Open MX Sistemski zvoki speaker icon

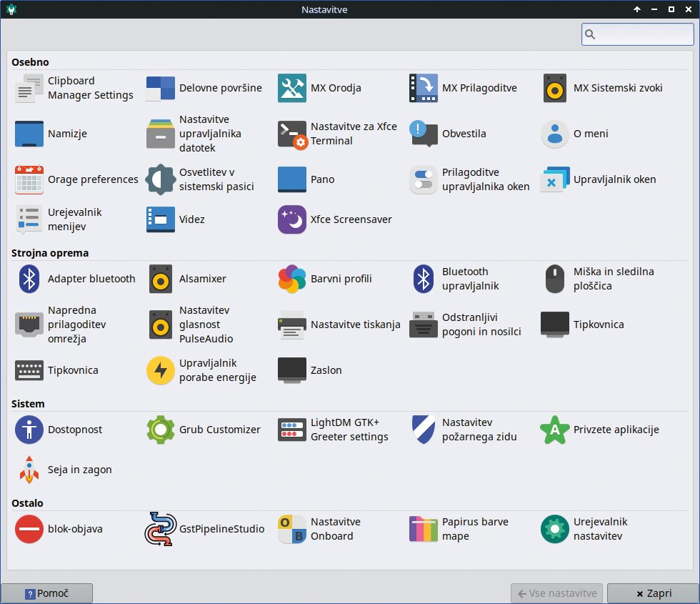point(555,88)
